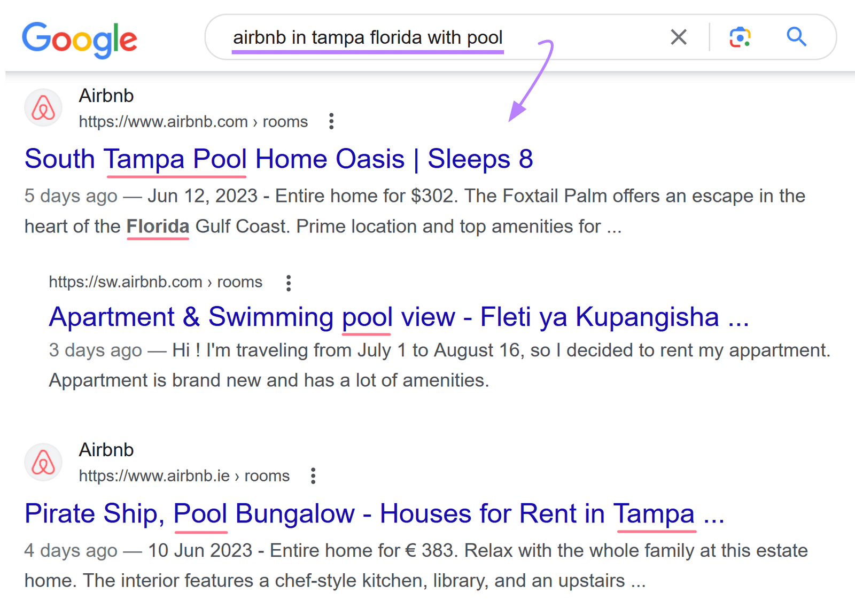
Task: Open Google Lens image search
Action: click(740, 37)
